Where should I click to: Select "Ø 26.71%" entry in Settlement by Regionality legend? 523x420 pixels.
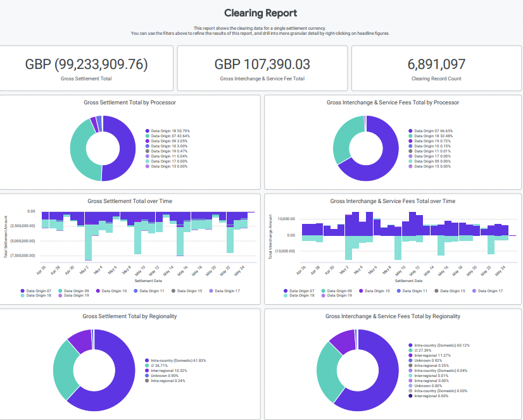pos(161,366)
